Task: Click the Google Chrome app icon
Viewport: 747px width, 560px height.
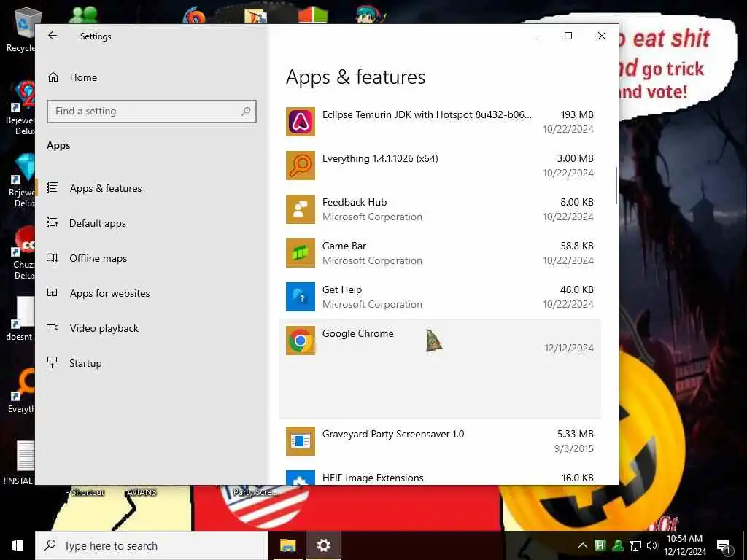Action: (x=300, y=341)
